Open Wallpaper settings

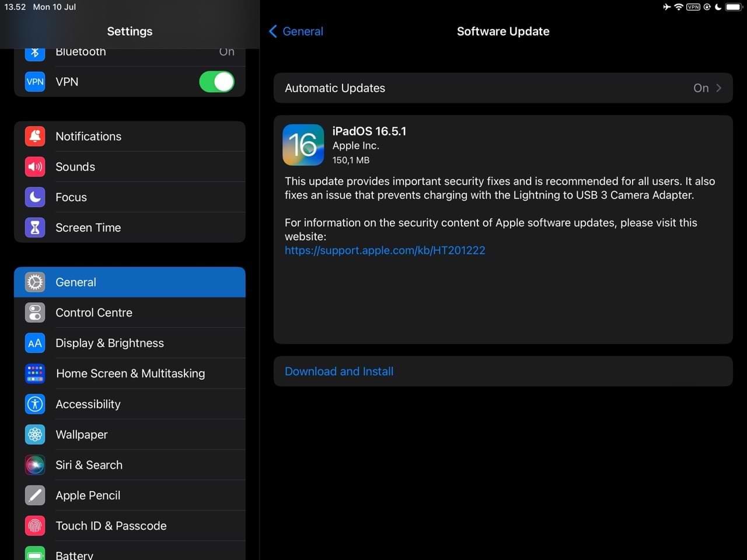point(130,435)
